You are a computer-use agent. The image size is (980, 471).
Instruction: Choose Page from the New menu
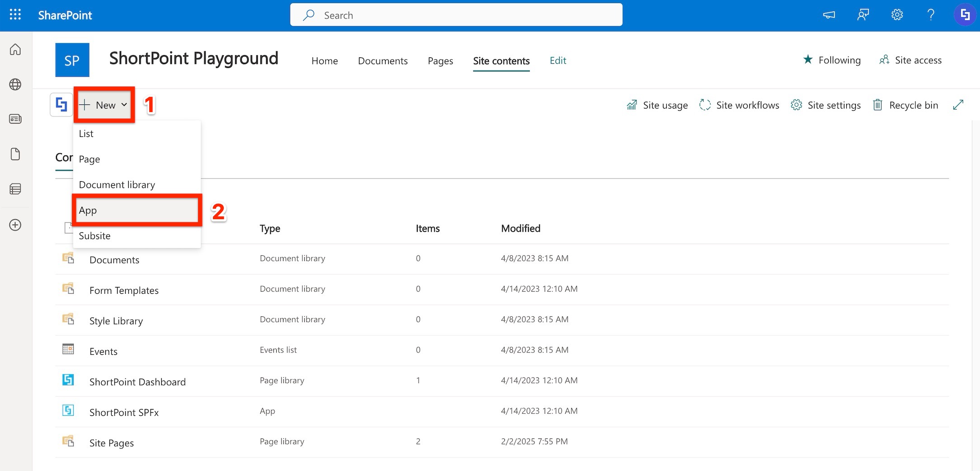tap(137, 159)
